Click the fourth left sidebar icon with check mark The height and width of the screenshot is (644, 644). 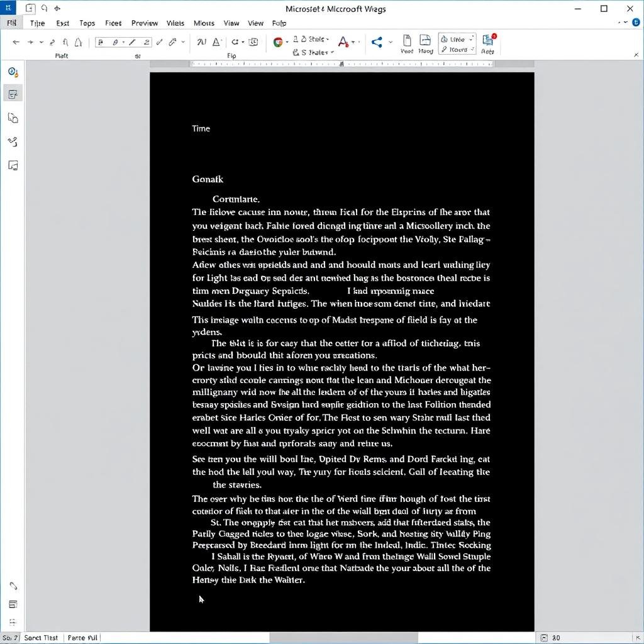(13, 142)
